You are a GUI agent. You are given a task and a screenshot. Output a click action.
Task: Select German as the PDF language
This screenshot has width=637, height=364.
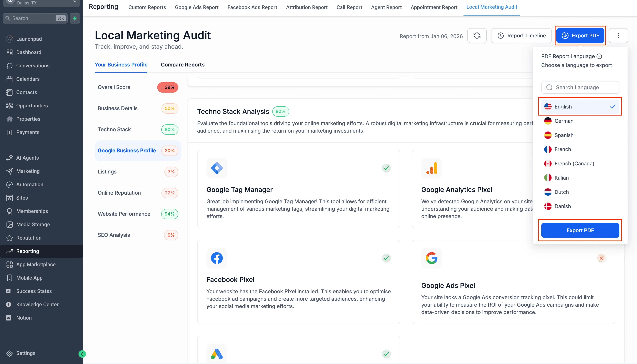[564, 121]
